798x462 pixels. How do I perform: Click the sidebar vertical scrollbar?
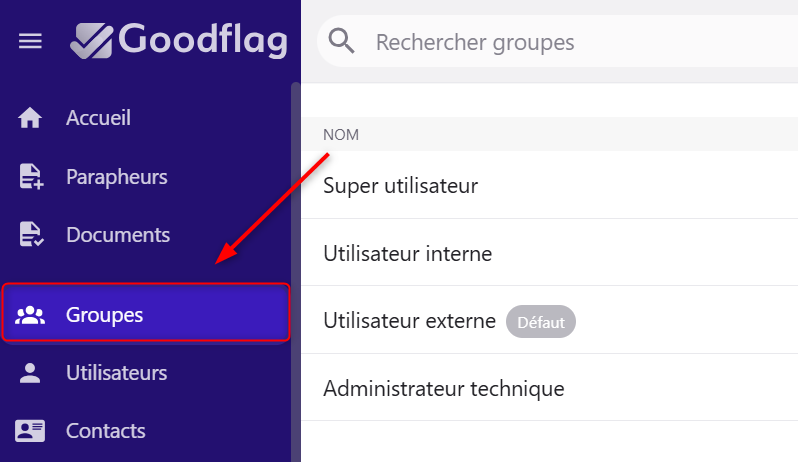[295, 272]
